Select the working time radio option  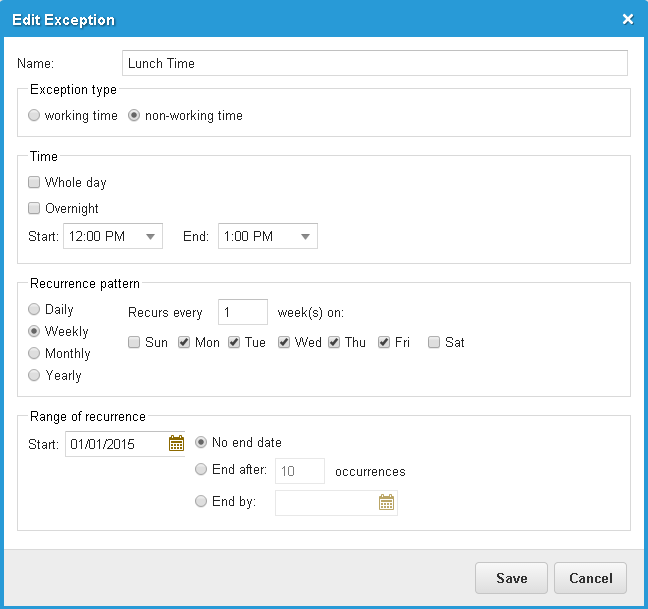pyautogui.click(x=34, y=115)
